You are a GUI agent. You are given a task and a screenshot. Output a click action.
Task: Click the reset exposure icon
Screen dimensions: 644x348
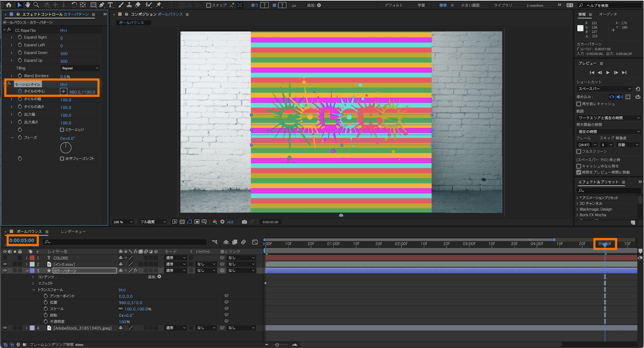pyautogui.click(x=222, y=222)
